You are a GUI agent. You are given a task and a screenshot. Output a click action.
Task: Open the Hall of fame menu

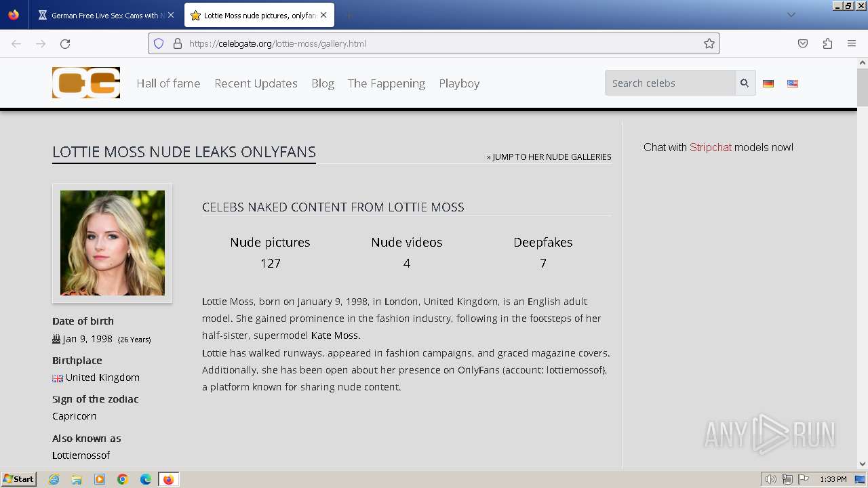coord(168,83)
